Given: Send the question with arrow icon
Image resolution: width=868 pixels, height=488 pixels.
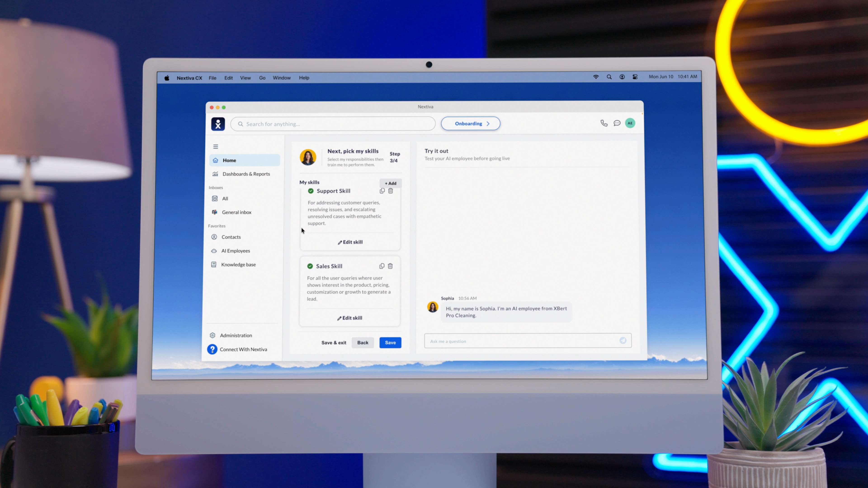Looking at the screenshot, I should (x=623, y=340).
